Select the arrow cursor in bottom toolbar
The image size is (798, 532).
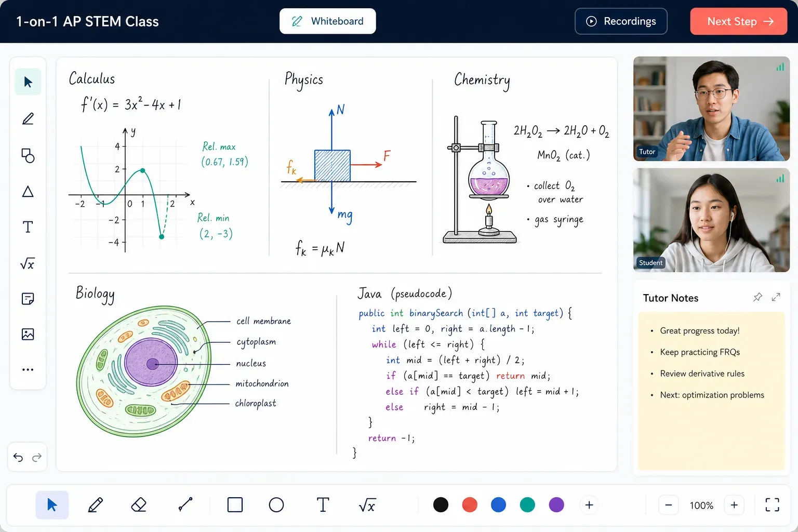point(52,505)
